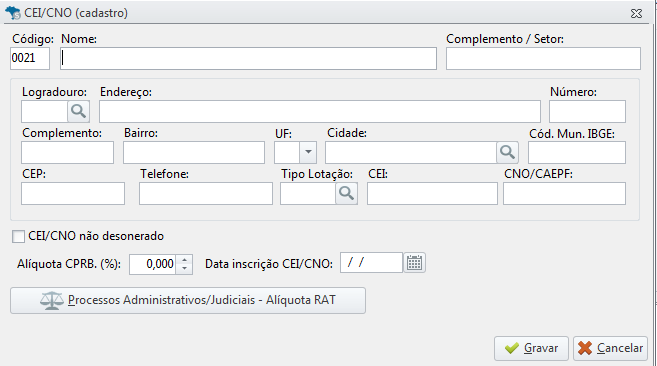Click the Complemento / Setor field
This screenshot has width=657, height=366.
pos(543,59)
